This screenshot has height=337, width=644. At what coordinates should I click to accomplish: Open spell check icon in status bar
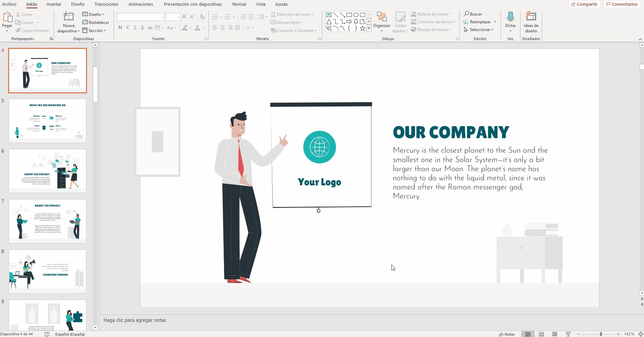[47, 334]
